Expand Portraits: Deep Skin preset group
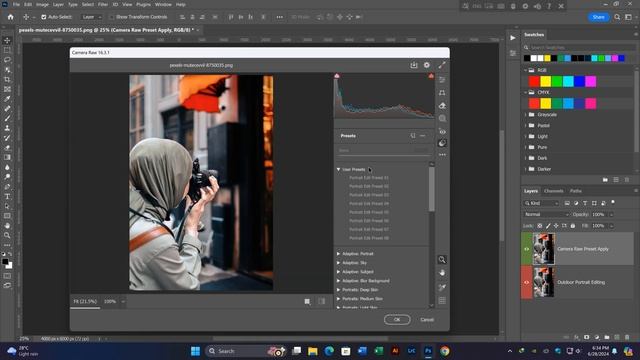Screen dimensions: 640x360 [x=338, y=290]
